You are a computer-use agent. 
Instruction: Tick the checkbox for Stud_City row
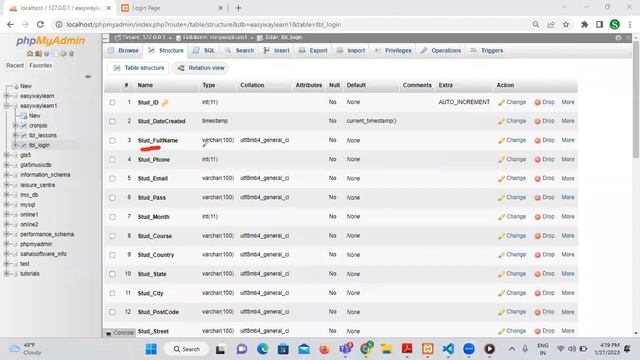point(112,293)
